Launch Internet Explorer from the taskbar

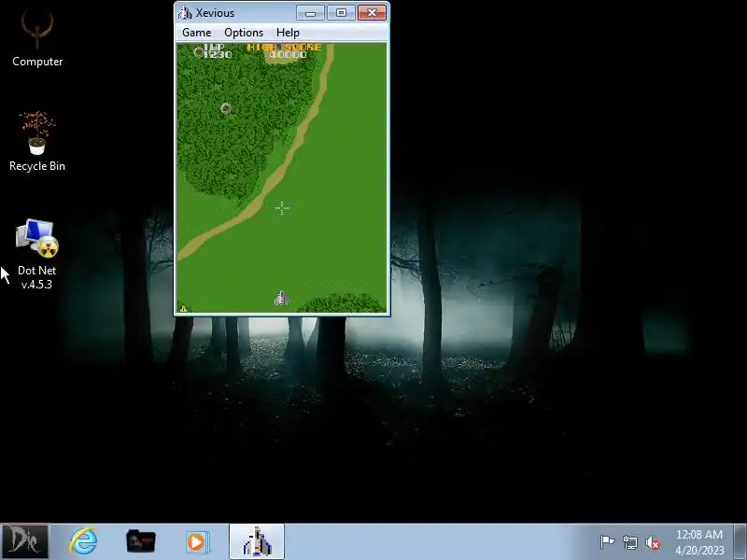point(83,541)
